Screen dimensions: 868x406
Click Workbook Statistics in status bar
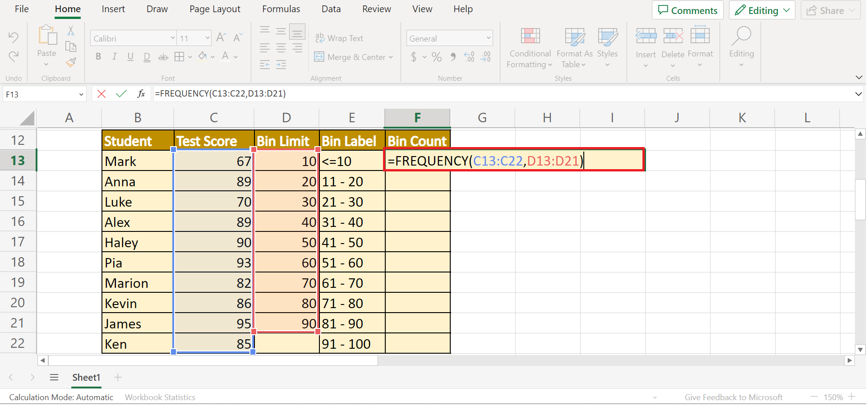pyautogui.click(x=160, y=397)
